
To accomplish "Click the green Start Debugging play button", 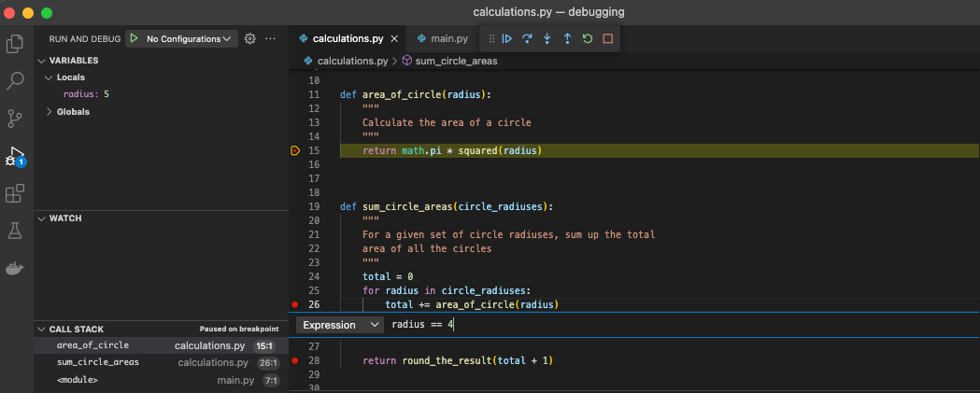I will coord(134,38).
